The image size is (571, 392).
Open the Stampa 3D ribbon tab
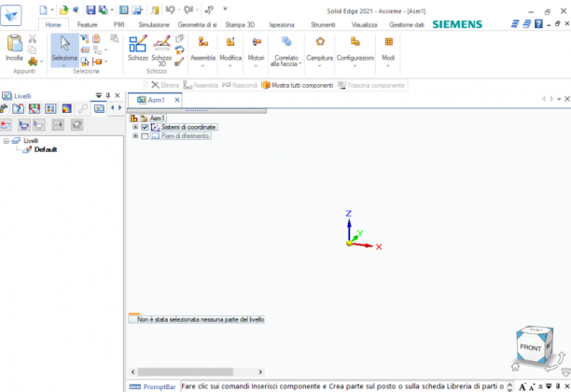[240, 25]
